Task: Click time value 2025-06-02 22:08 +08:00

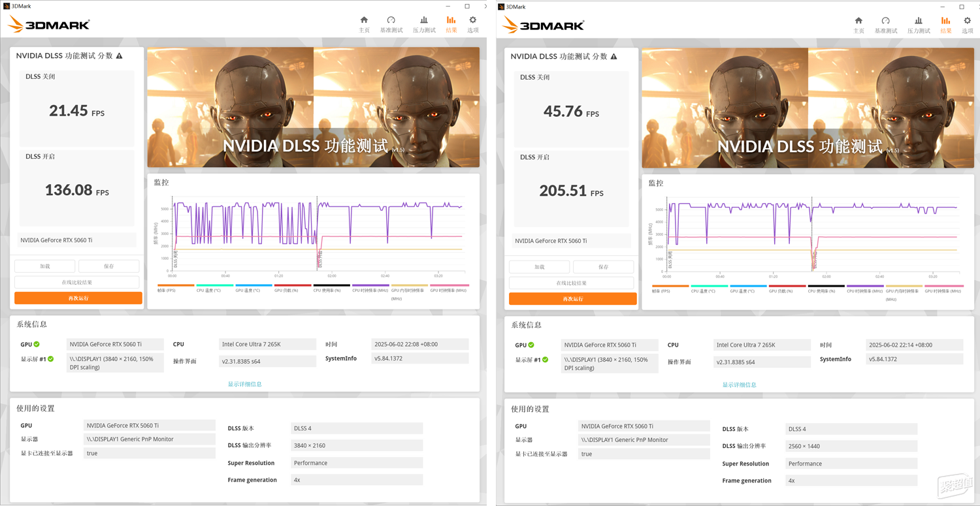Action: [420, 344]
